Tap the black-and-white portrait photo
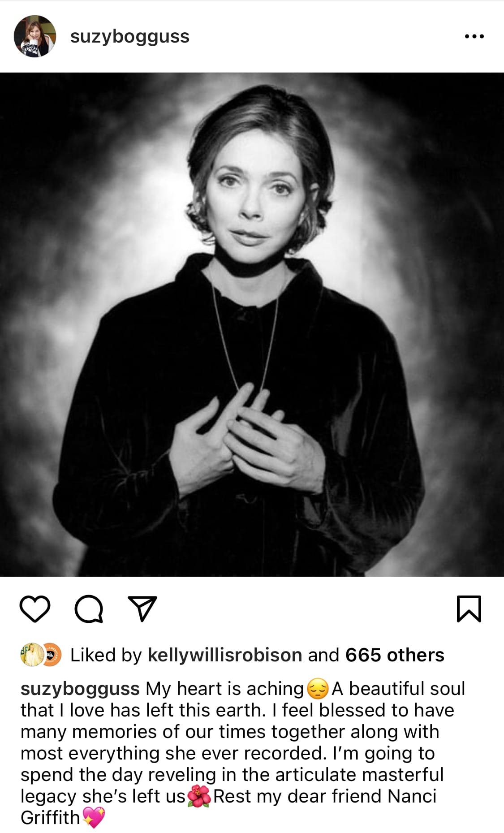This screenshot has height=833, width=504. [x=252, y=324]
